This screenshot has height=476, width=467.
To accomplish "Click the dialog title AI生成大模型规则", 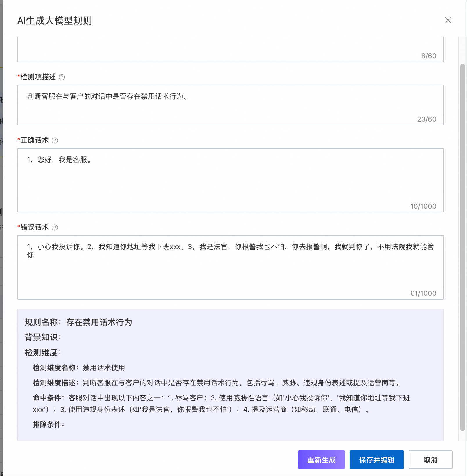I will point(54,21).
